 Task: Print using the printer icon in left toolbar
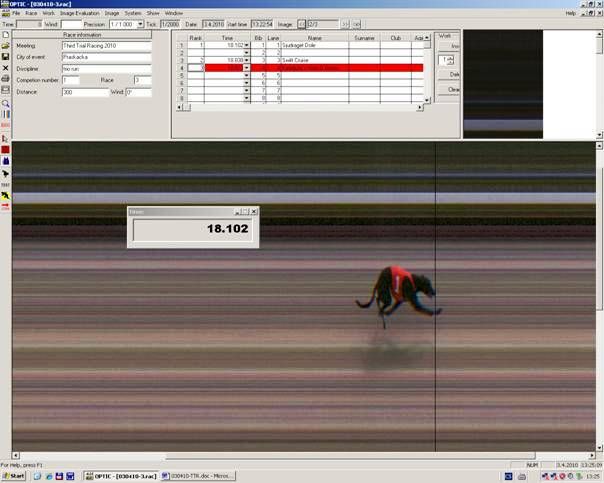5,79
